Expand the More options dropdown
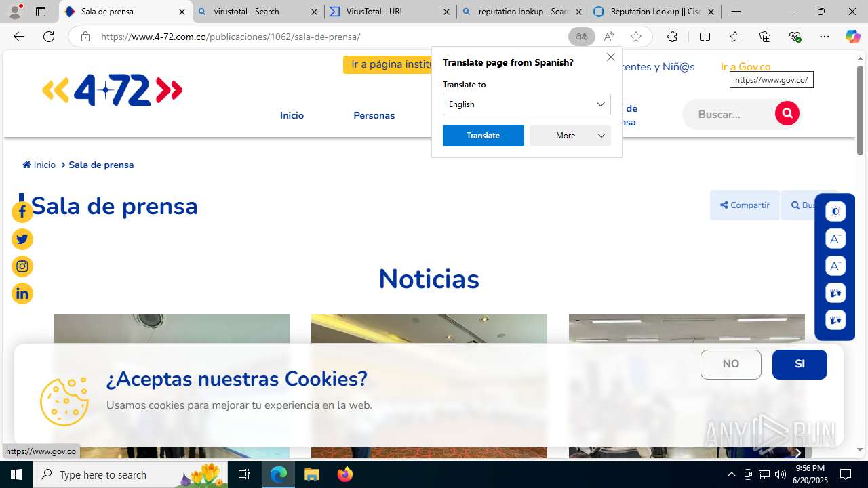The image size is (868, 488). (x=570, y=136)
